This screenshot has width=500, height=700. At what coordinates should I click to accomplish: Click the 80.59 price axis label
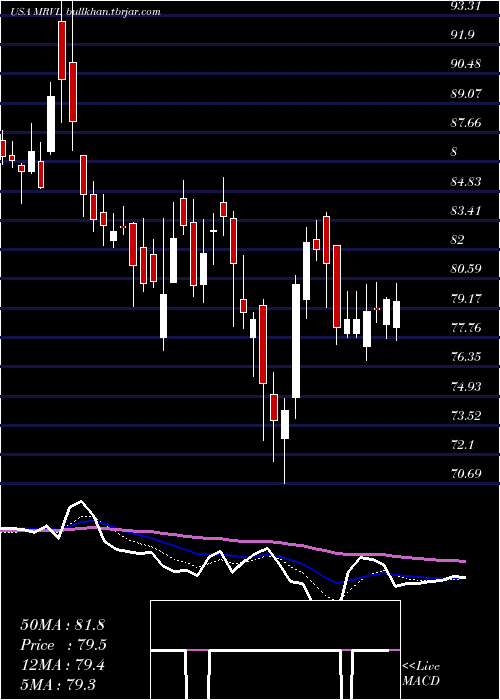(466, 269)
